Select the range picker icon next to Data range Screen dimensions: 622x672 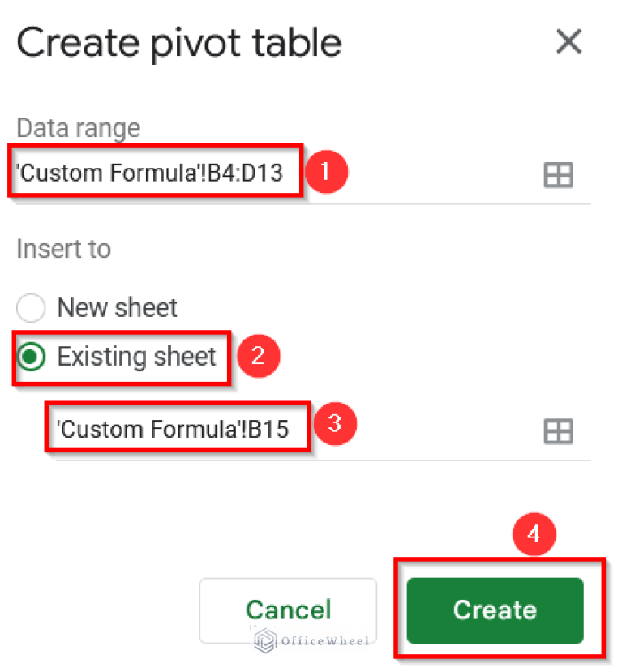(x=558, y=173)
